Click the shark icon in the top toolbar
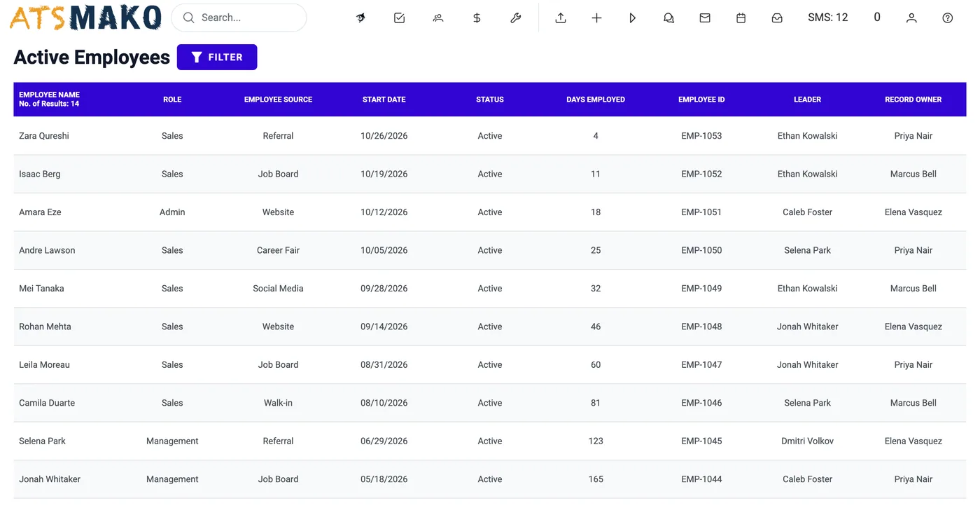980x508 pixels. (360, 18)
